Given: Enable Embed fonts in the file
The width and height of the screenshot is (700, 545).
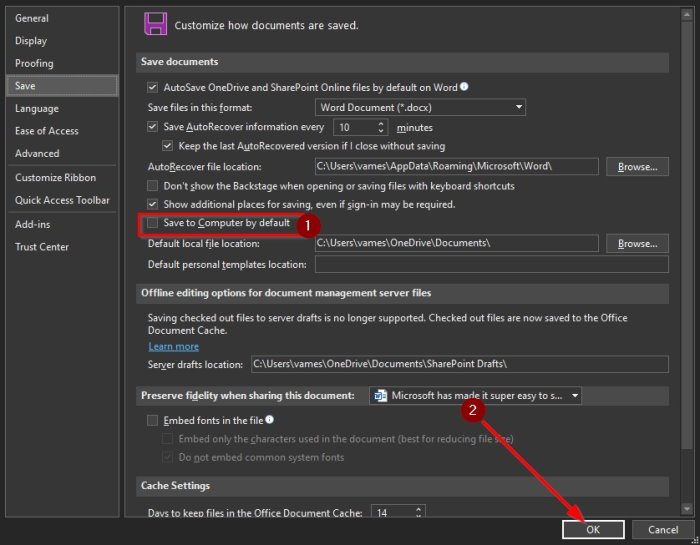Looking at the screenshot, I should (152, 420).
